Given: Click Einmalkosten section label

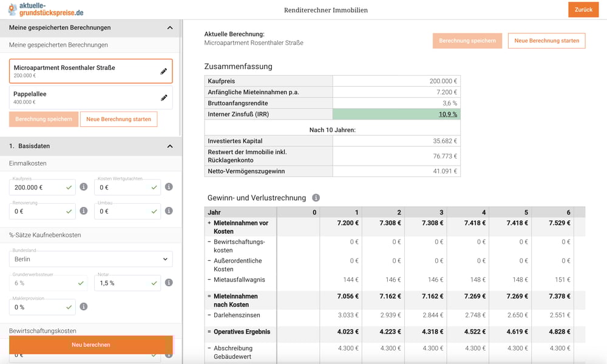Looking at the screenshot, I should click(x=28, y=163).
